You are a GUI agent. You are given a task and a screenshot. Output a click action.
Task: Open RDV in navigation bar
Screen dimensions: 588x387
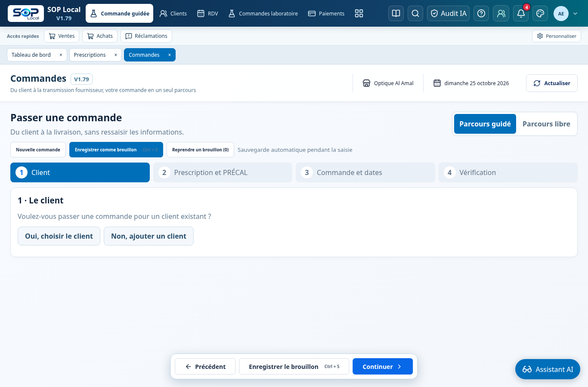tap(207, 13)
